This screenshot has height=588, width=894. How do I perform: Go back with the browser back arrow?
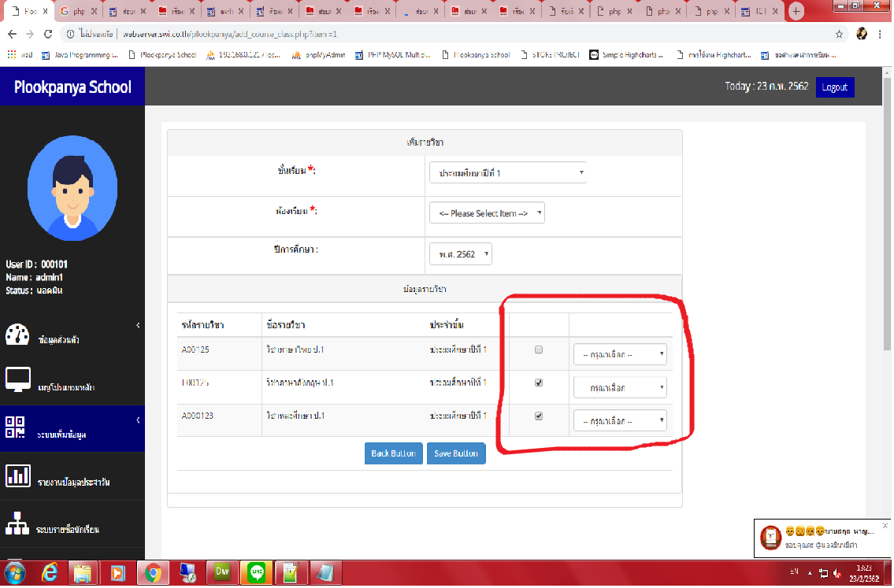(x=12, y=34)
